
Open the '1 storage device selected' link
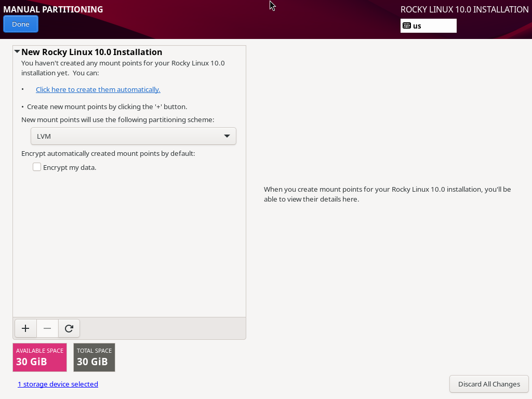(x=58, y=384)
